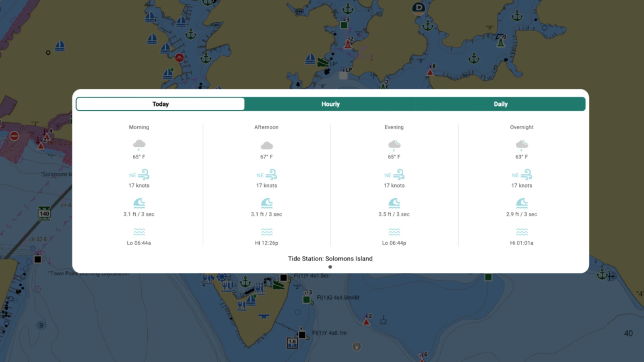Switch to the Hourly tab
This screenshot has height=362, width=644.
(x=330, y=104)
